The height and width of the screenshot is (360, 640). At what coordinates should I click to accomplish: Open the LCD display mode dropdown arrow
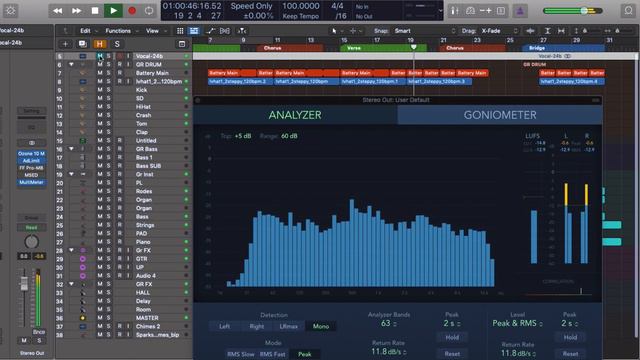[x=440, y=11]
